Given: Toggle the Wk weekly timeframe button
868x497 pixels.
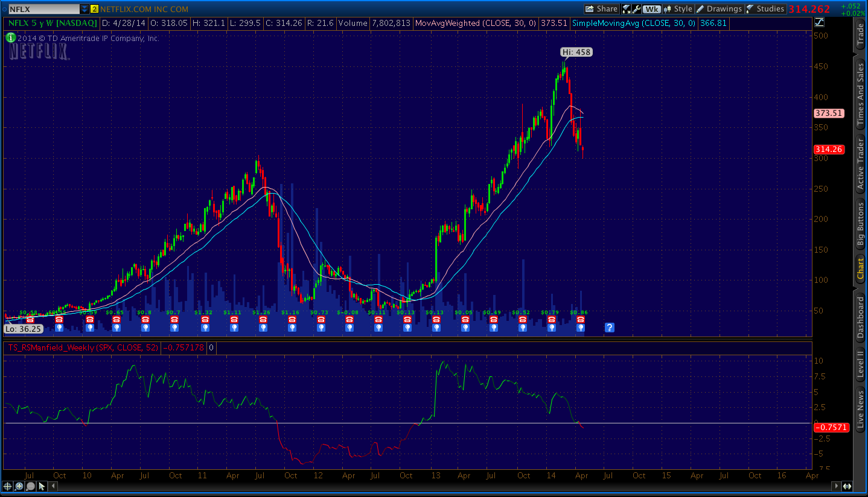Looking at the screenshot, I should pos(651,9).
